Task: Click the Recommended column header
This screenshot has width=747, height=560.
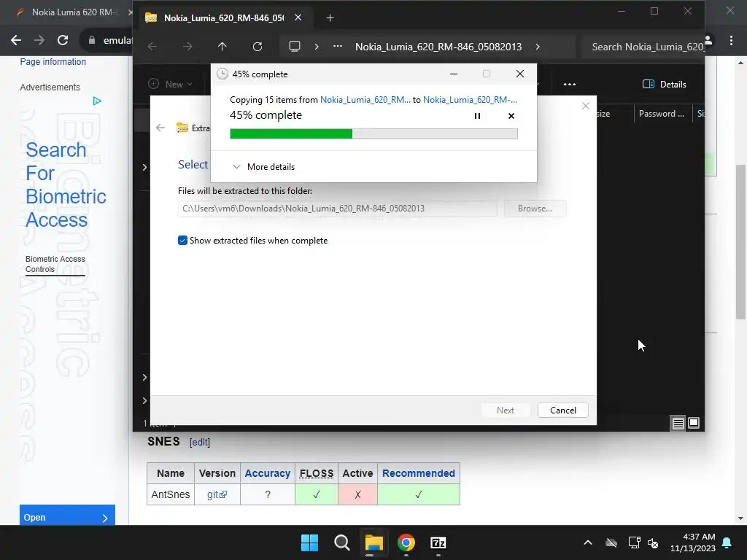Action: (x=418, y=473)
